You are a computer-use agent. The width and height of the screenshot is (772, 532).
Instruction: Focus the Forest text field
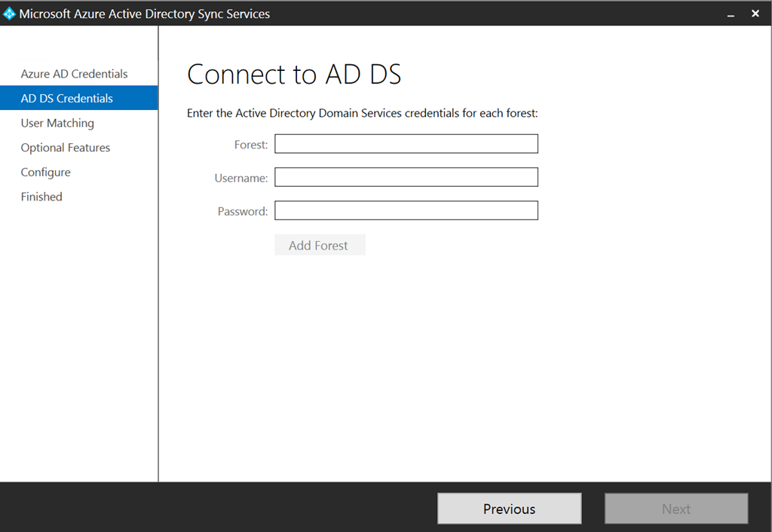[406, 144]
